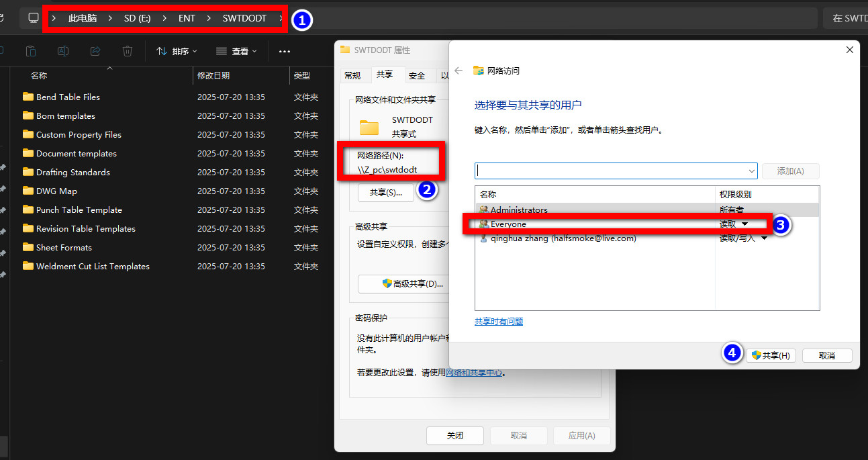Click the paste clipboard icon in toolbar
The width and height of the screenshot is (868, 460).
coord(31,51)
